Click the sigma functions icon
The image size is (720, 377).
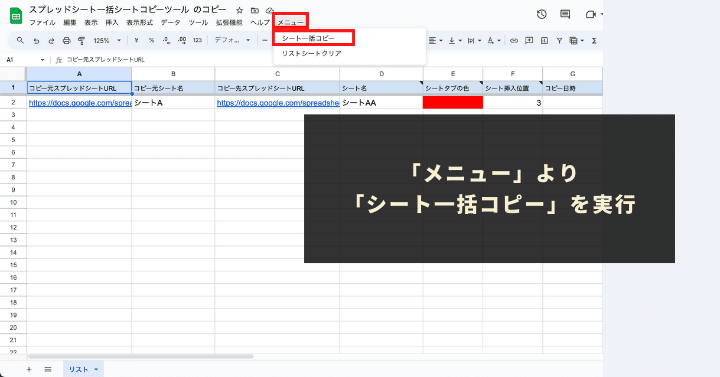pyautogui.click(x=594, y=40)
